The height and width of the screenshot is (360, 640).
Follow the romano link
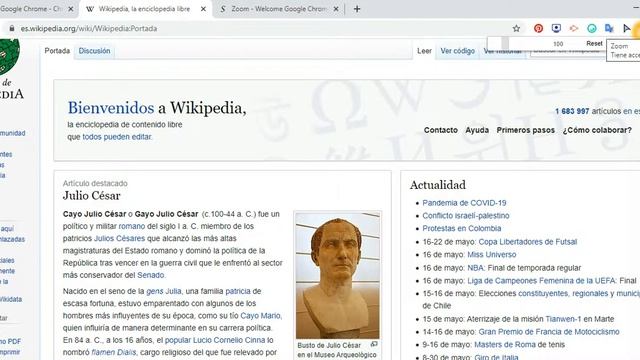coord(131,226)
